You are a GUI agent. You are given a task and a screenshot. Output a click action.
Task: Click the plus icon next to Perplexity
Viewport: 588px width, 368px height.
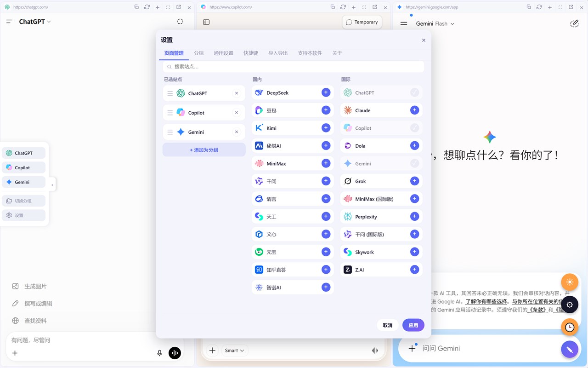coord(414,217)
